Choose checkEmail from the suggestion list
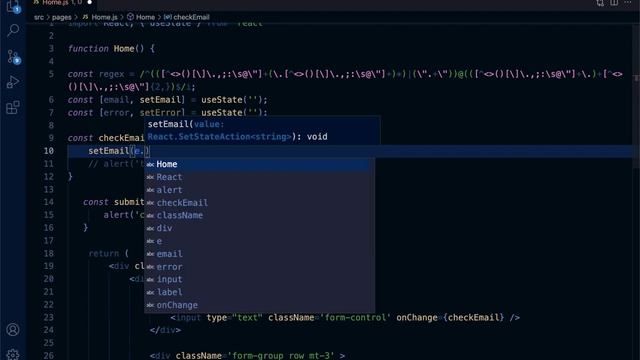 (259, 203)
